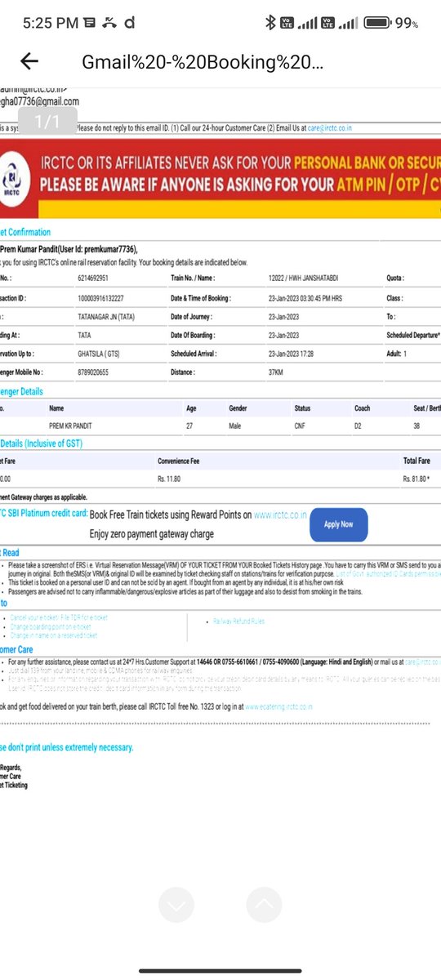Open Change in name on reserved ticket link

point(52,635)
